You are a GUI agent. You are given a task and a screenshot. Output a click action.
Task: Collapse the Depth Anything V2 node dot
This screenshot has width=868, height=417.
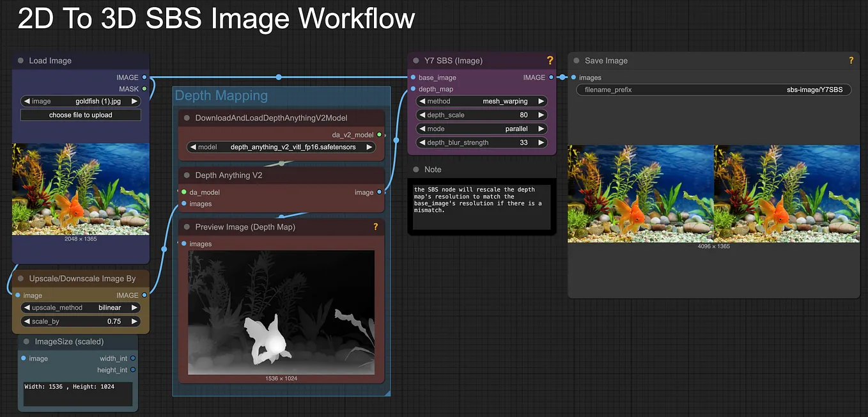click(187, 175)
